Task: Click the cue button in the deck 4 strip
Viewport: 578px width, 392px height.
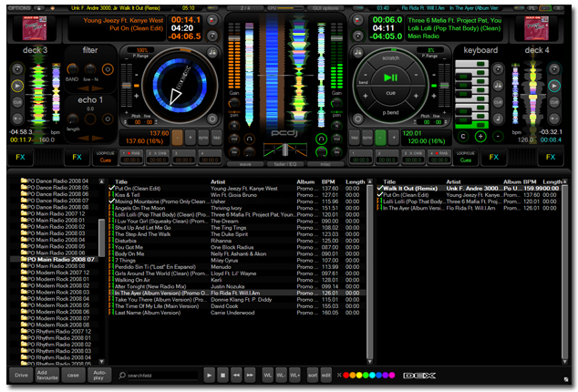Action: pyautogui.click(x=554, y=102)
